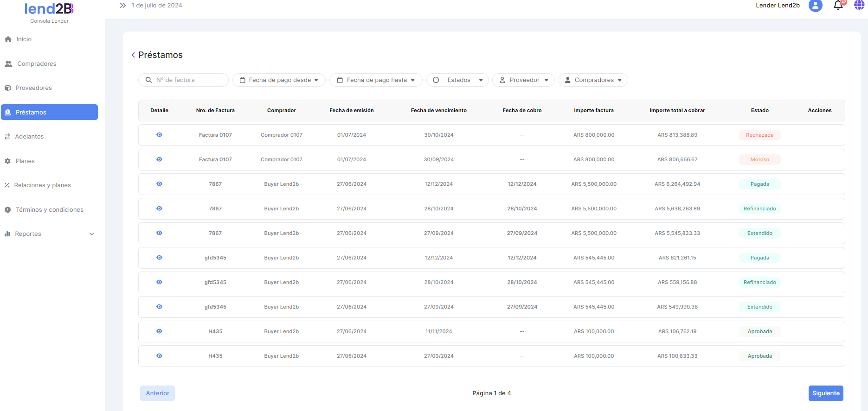Collapse sidebar with double chevron icon
Screen dimensions: 868x411
pyautogui.click(x=122, y=6)
